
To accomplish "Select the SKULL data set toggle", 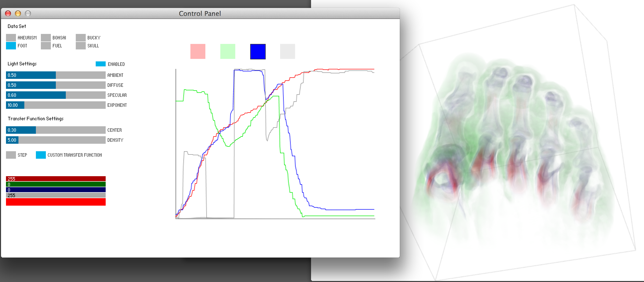I will point(80,45).
